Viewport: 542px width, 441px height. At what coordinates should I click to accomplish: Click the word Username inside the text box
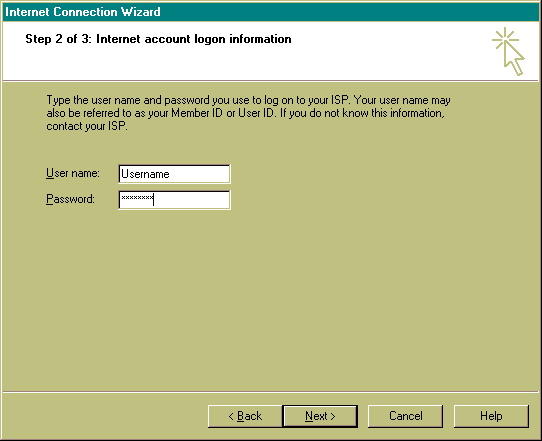click(145, 174)
